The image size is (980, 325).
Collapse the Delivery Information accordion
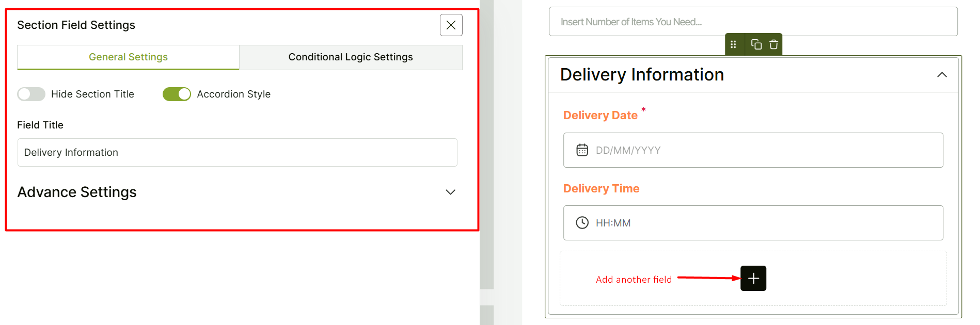pyautogui.click(x=942, y=75)
